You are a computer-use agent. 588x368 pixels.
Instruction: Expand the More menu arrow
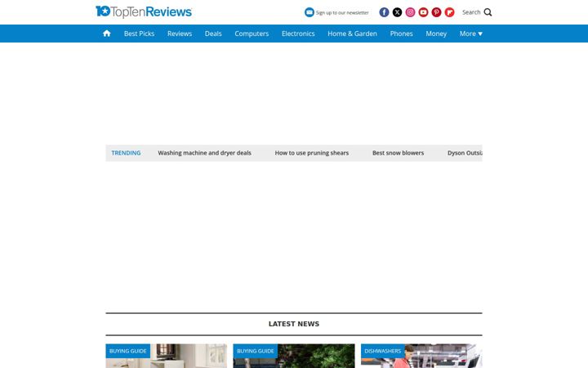pyautogui.click(x=480, y=34)
